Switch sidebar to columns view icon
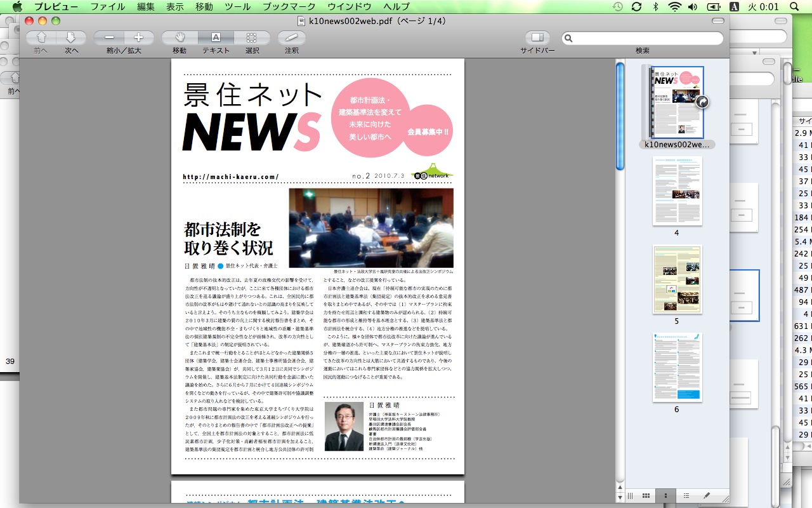812x508 pixels. point(631,495)
